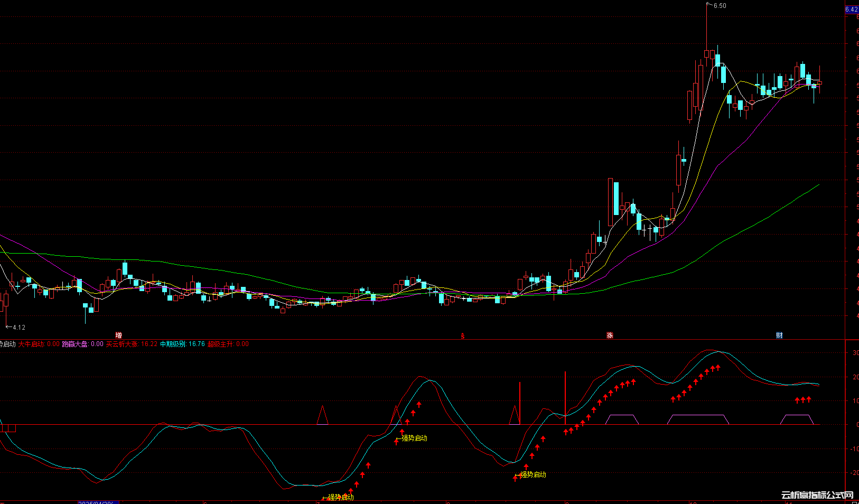Image resolution: width=859 pixels, height=504 pixels.
Task: Select the 跑赢大盘 indicator label
Action: pos(82,344)
